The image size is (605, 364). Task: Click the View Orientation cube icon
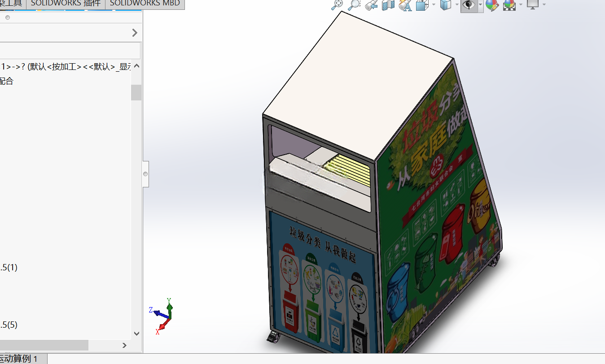[x=422, y=5]
